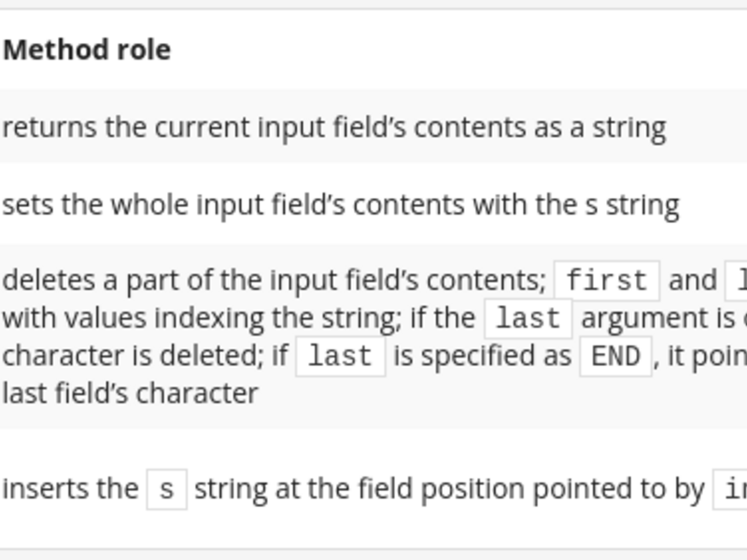
Task: Click the "END" inline code box
Action: click(x=615, y=357)
